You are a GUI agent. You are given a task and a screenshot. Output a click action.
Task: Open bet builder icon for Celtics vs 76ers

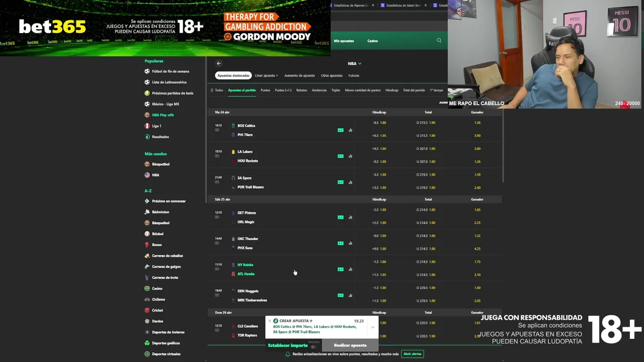pyautogui.click(x=341, y=130)
